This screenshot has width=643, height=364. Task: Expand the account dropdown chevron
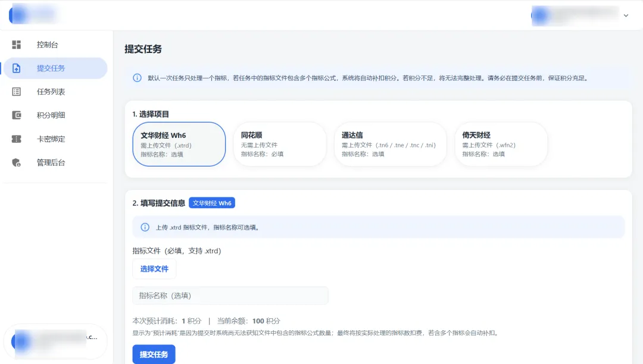[x=626, y=15]
